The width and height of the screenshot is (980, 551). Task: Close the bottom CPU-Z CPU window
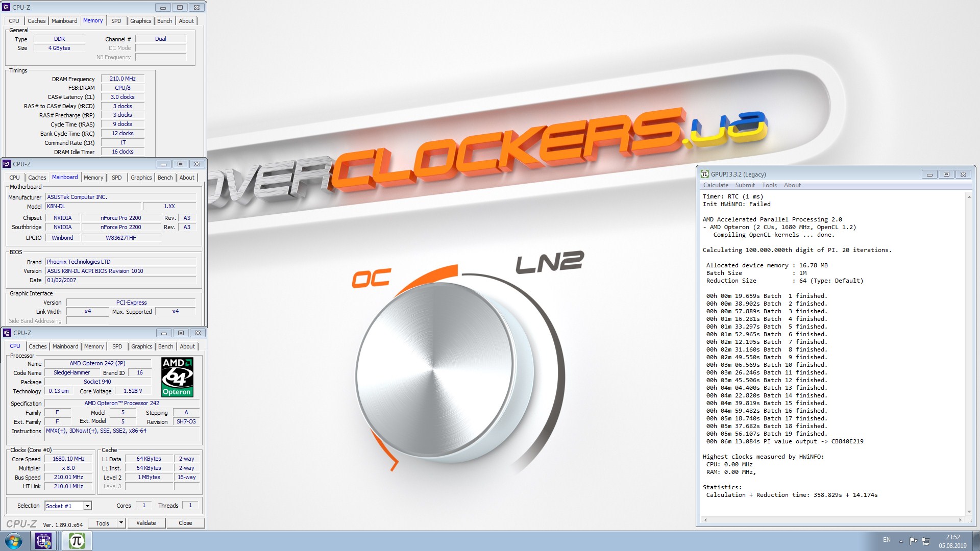(198, 333)
